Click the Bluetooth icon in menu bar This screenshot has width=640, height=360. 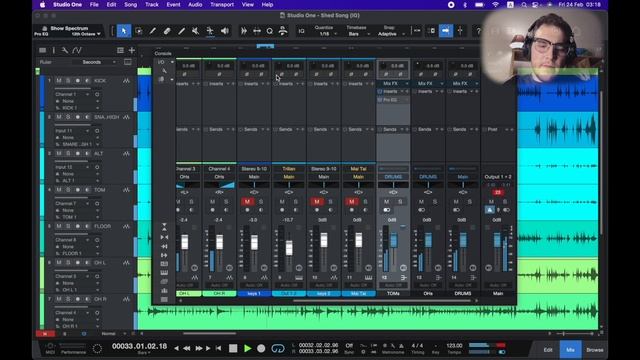point(465,4)
